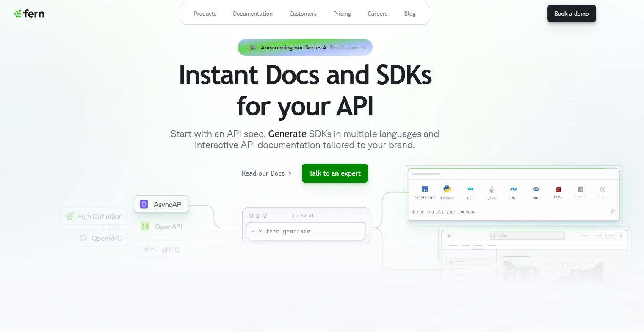Open the Products menu
Screen dimensions: 644x332
(205, 14)
